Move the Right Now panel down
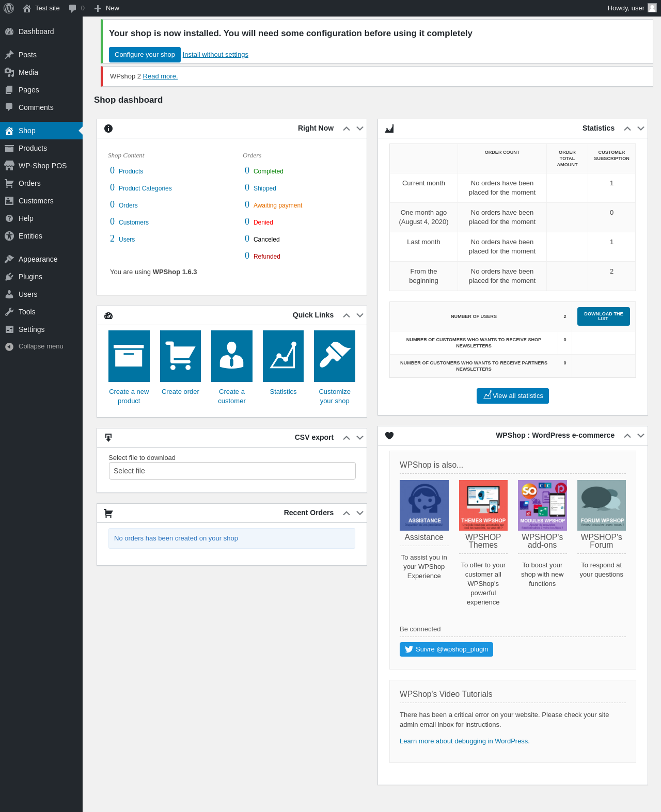This screenshot has width=661, height=812. [360, 129]
